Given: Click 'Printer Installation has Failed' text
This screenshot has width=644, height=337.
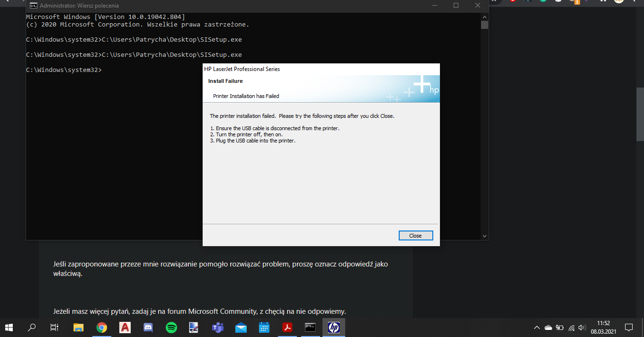Looking at the screenshot, I should [x=246, y=96].
